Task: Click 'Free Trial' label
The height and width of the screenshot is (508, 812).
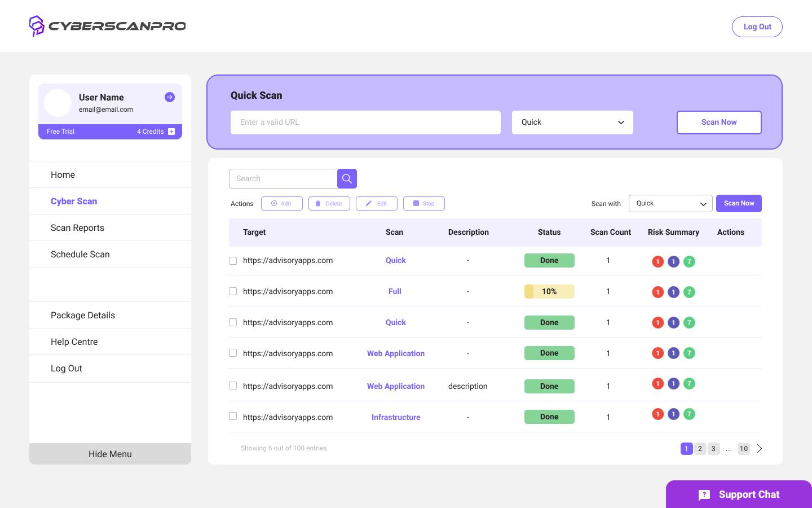Action: [x=60, y=132]
